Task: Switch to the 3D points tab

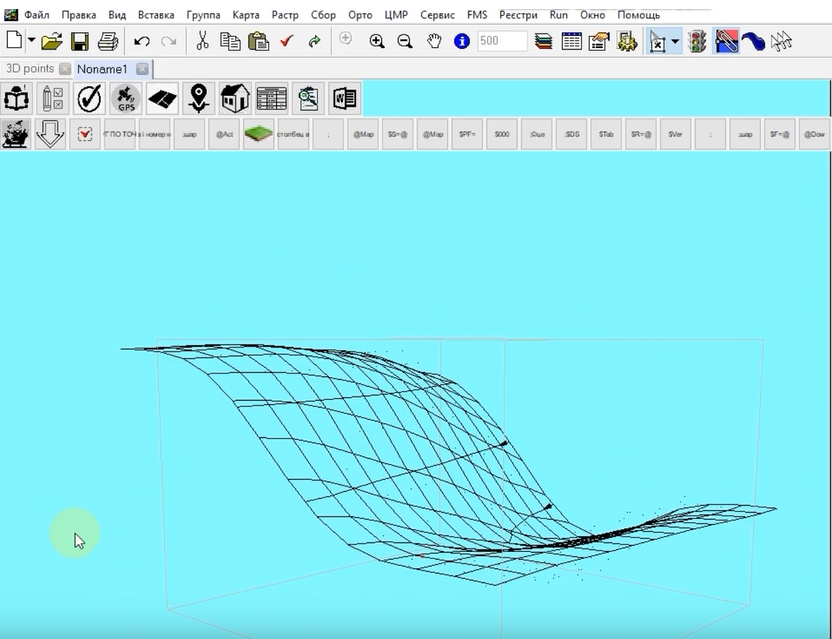Action: 30,69
